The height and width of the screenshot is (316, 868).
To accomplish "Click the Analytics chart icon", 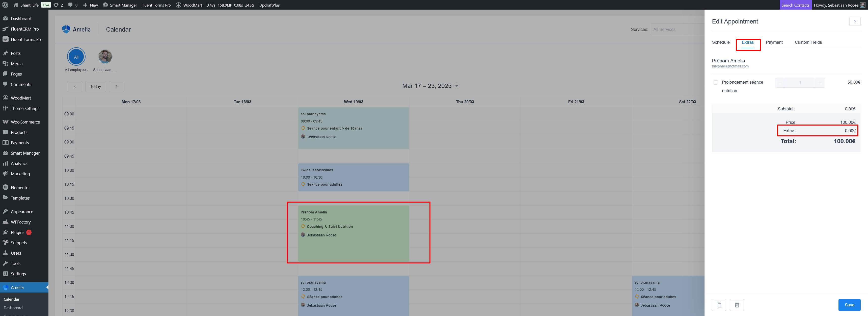I will pyautogui.click(x=5, y=164).
